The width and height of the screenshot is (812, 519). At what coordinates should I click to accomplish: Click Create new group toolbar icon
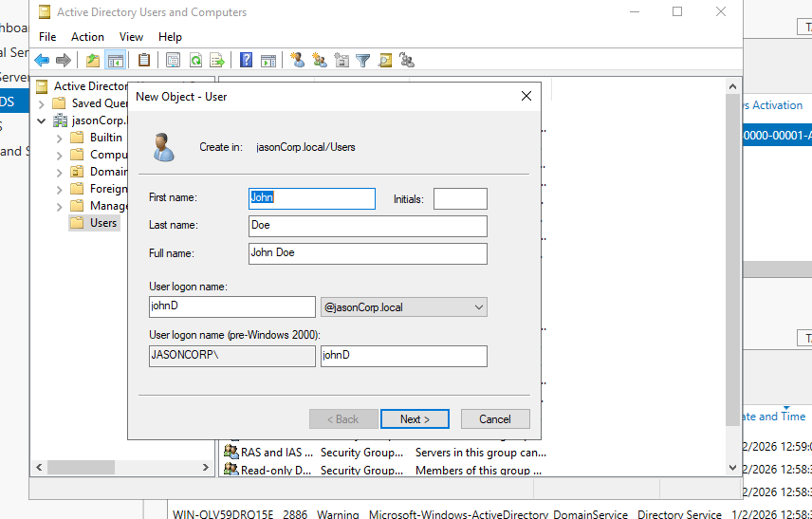(320, 60)
